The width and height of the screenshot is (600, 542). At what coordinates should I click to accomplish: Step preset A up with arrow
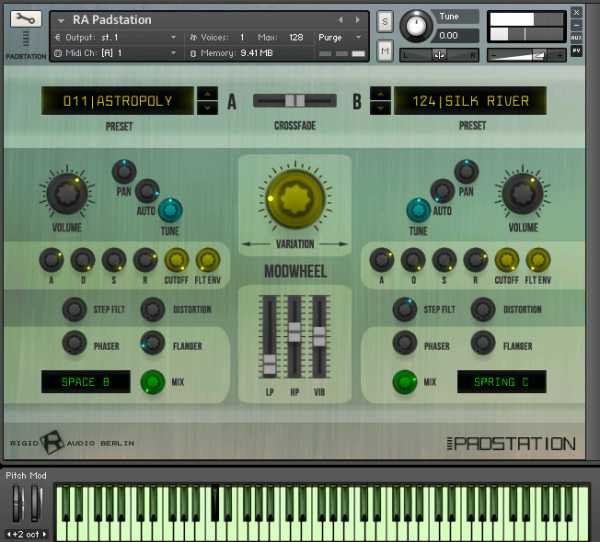[207, 94]
